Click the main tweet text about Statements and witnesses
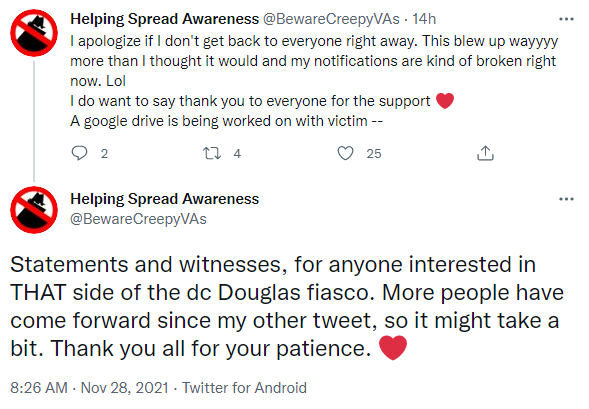The width and height of the screenshot is (589, 409). pyautogui.click(x=287, y=306)
